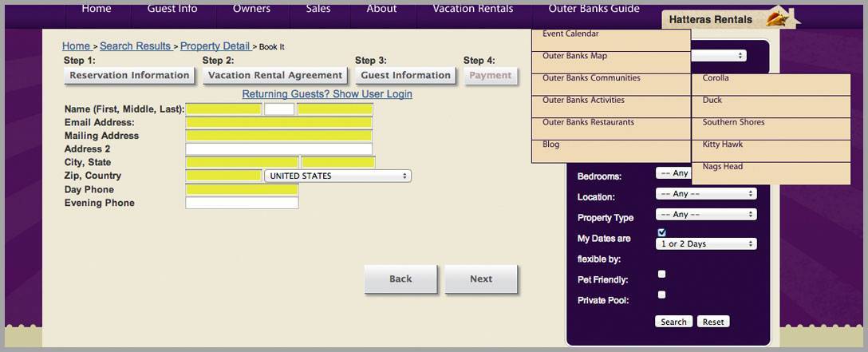Open the Outer Banks Guide menu

tap(594, 9)
